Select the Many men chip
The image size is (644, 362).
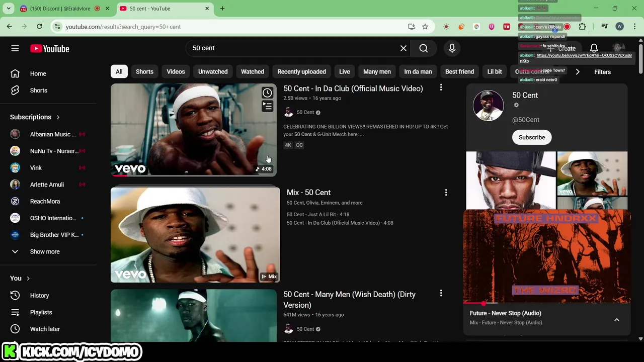pos(377,71)
